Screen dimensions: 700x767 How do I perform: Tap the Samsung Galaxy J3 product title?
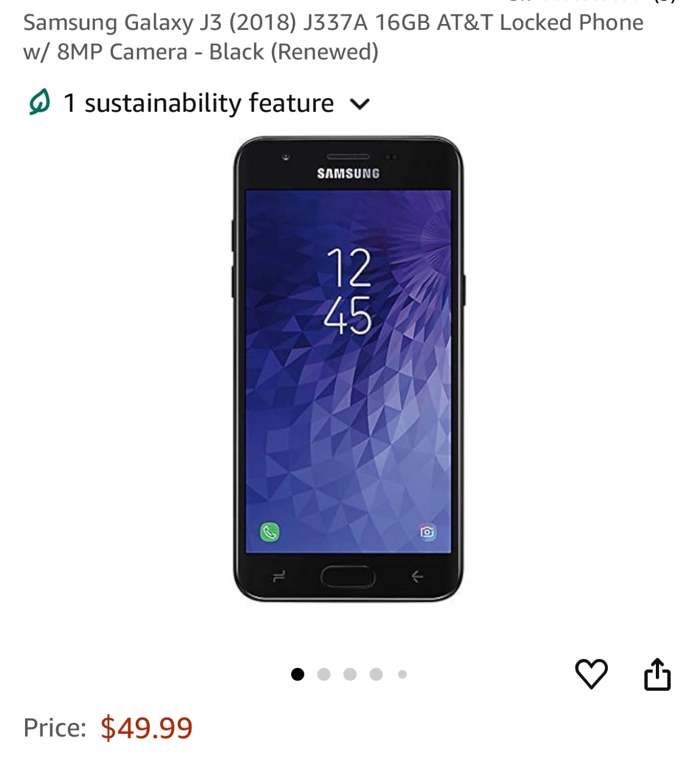[333, 37]
